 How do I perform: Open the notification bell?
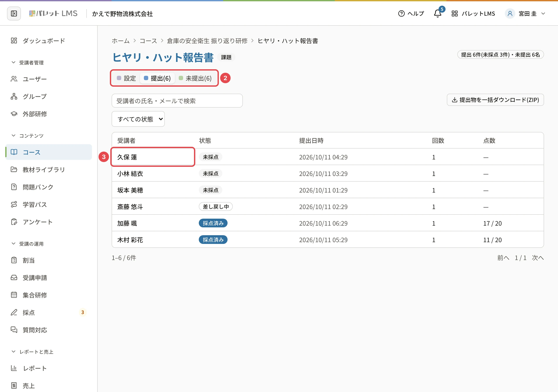(x=438, y=14)
